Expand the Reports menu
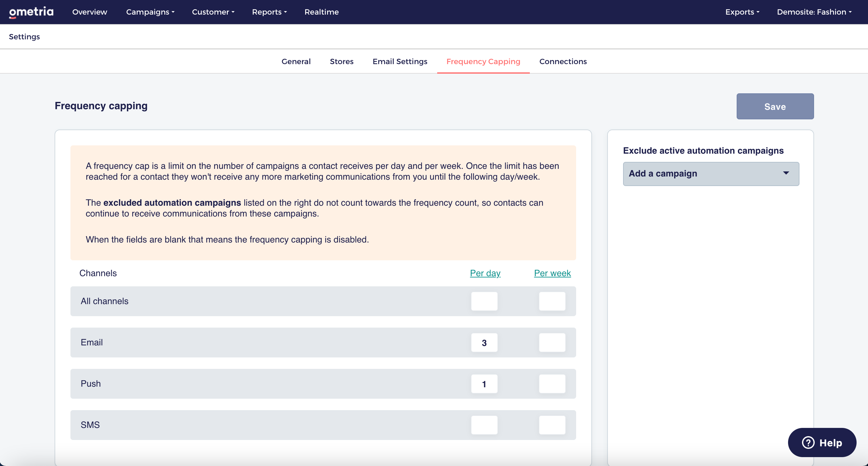868x466 pixels. point(269,12)
